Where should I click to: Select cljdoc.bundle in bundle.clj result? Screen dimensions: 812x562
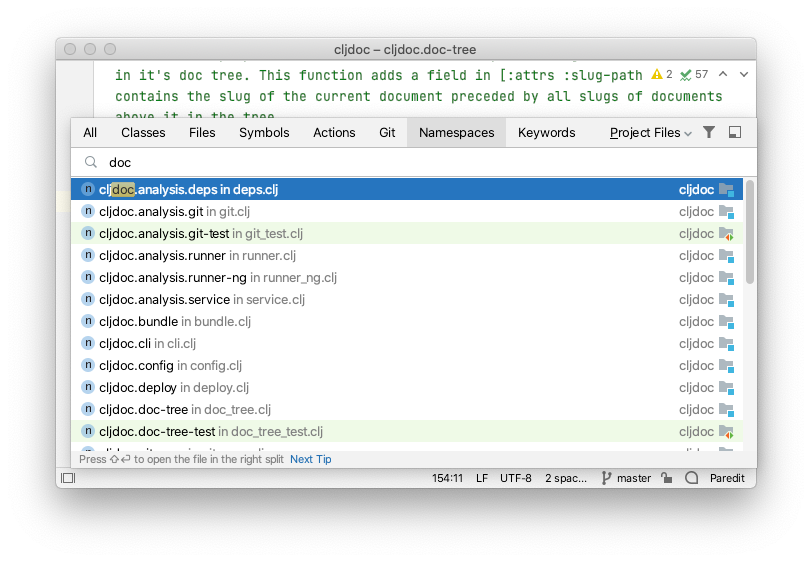pos(407,321)
